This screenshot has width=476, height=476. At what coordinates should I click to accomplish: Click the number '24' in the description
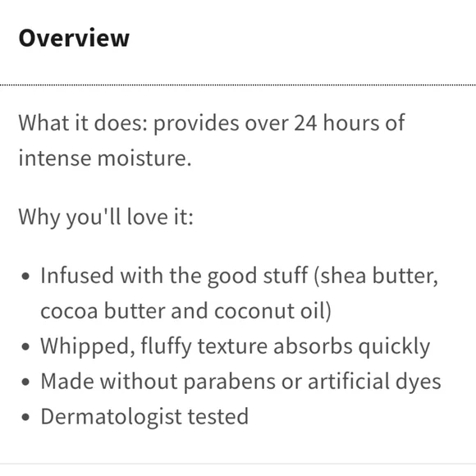pyautogui.click(x=305, y=123)
